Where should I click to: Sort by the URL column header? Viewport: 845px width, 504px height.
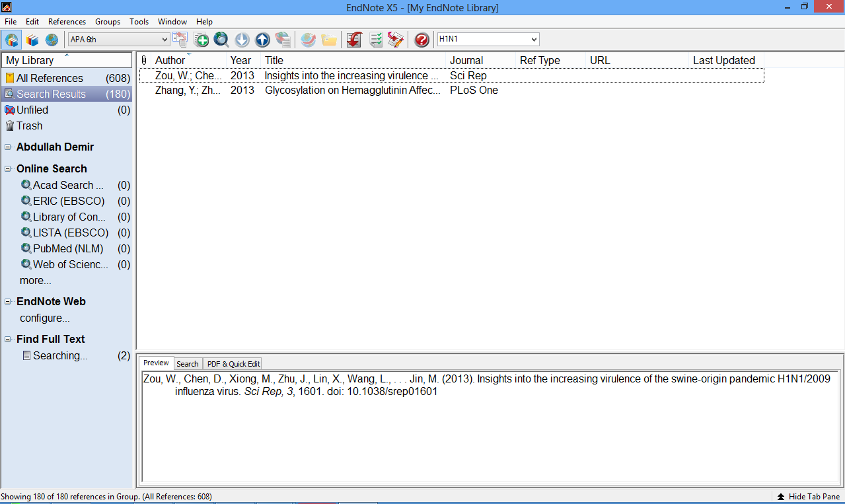[638, 60]
